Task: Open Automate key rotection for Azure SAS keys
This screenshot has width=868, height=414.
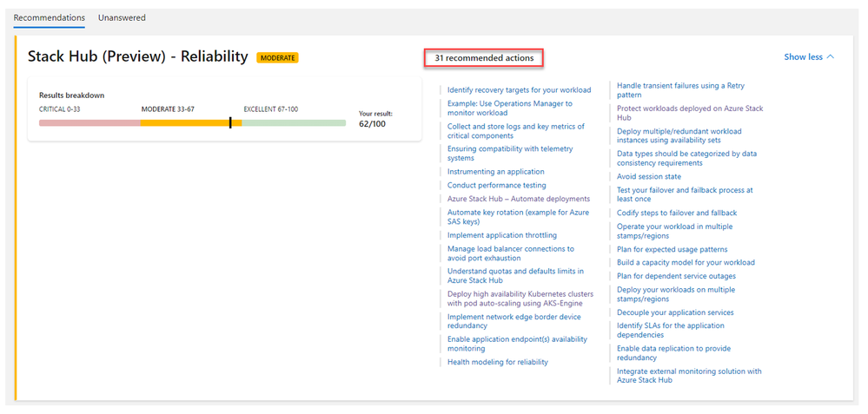Action: click(518, 217)
